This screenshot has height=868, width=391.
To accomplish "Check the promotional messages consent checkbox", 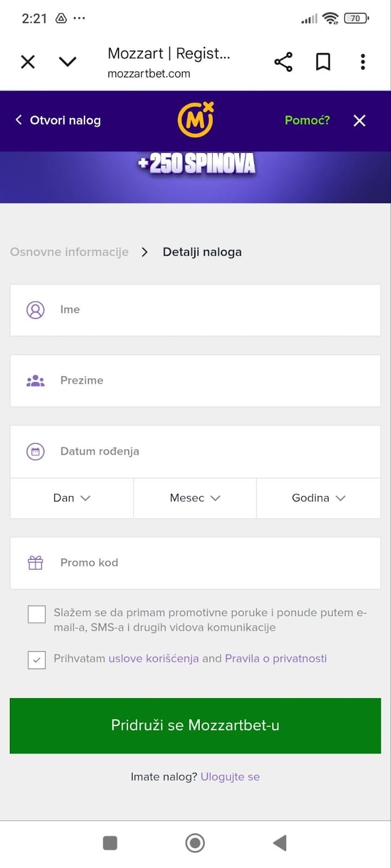I will tap(37, 615).
